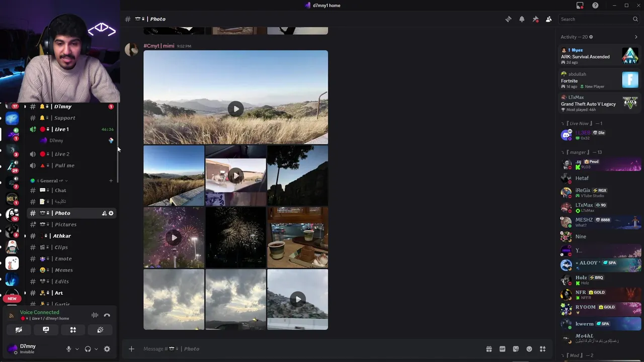Open the Support channel
Viewport: 644px width, 362px height.
(72, 118)
